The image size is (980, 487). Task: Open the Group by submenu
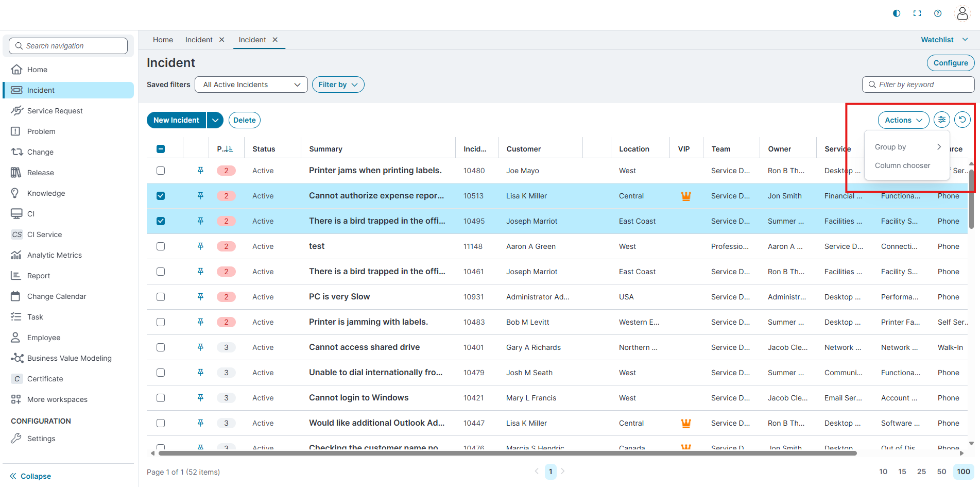point(907,147)
